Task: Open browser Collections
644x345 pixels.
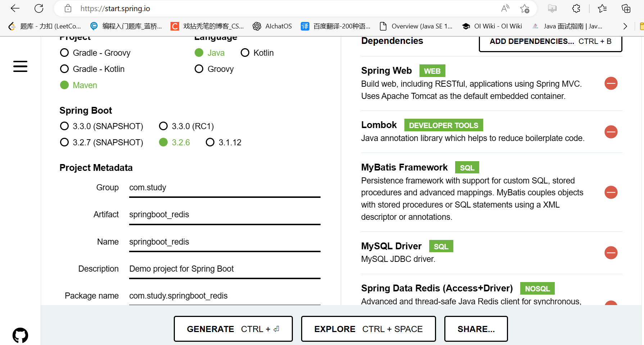Action: click(x=626, y=8)
